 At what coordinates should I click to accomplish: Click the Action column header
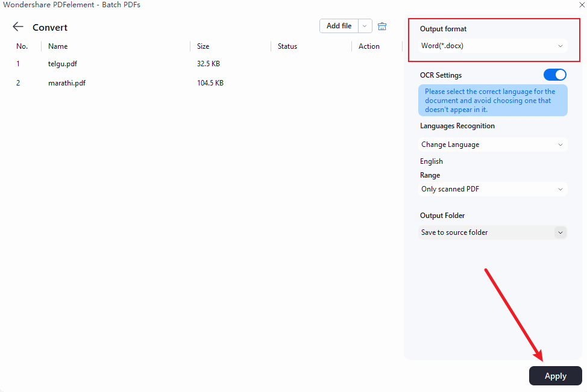pyautogui.click(x=369, y=46)
